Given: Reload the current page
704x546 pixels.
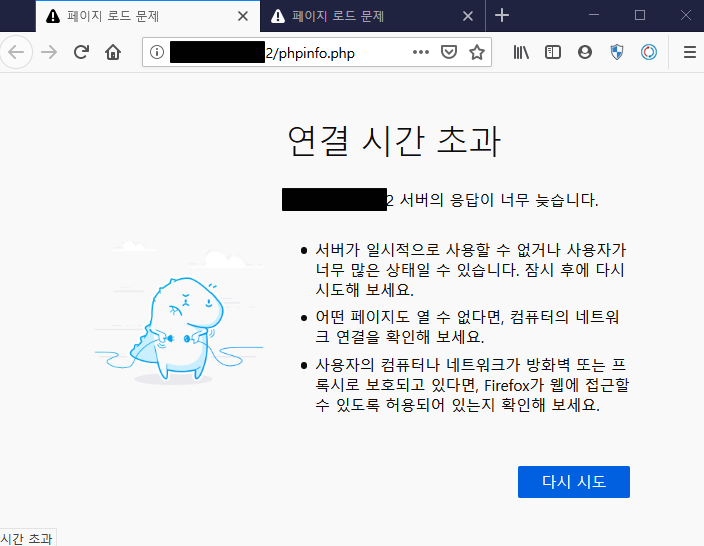Looking at the screenshot, I should (x=81, y=53).
